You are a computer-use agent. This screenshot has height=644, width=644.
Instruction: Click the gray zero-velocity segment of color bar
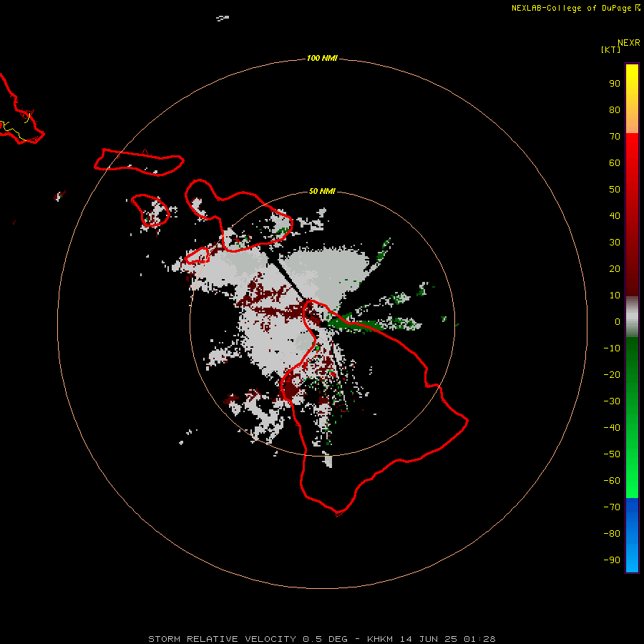(x=632, y=317)
